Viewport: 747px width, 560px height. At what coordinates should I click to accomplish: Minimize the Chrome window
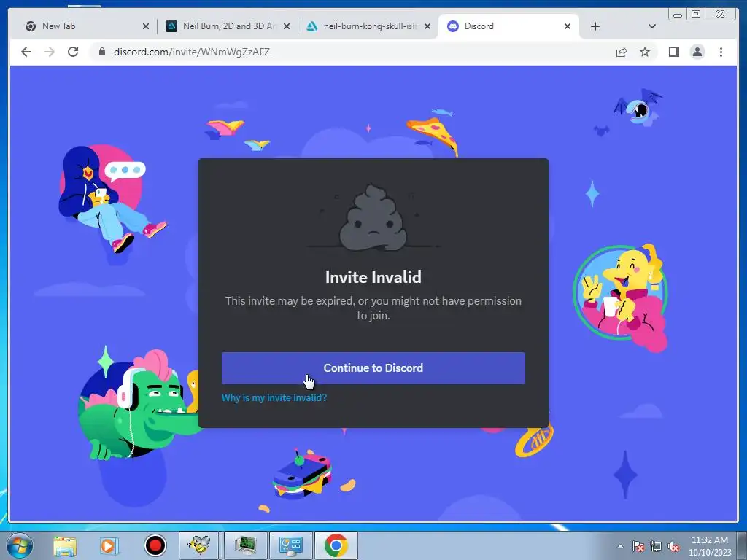(x=677, y=14)
